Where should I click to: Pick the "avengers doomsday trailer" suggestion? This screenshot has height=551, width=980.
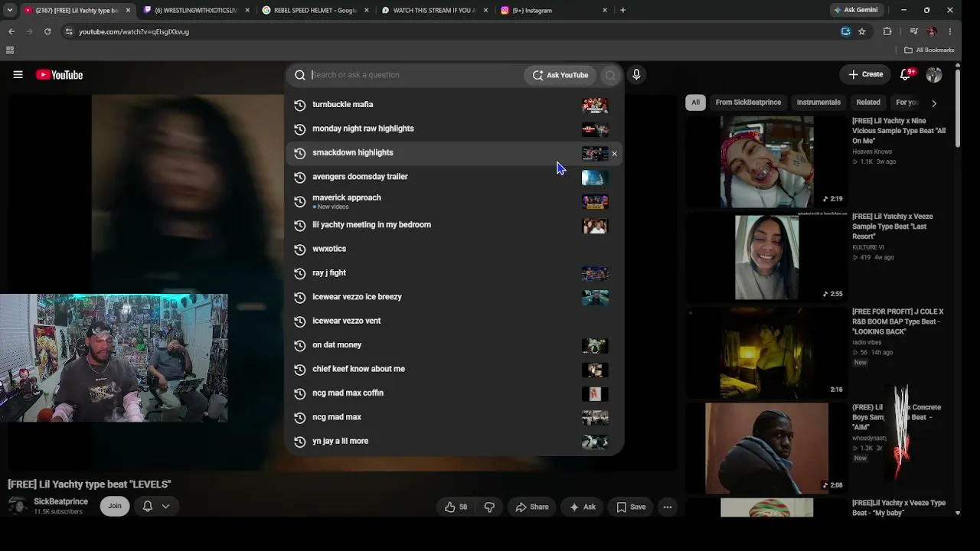[x=455, y=177]
